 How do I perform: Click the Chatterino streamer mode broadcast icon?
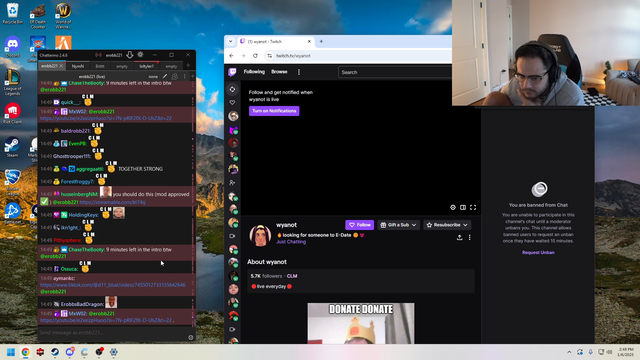[x=98, y=55]
